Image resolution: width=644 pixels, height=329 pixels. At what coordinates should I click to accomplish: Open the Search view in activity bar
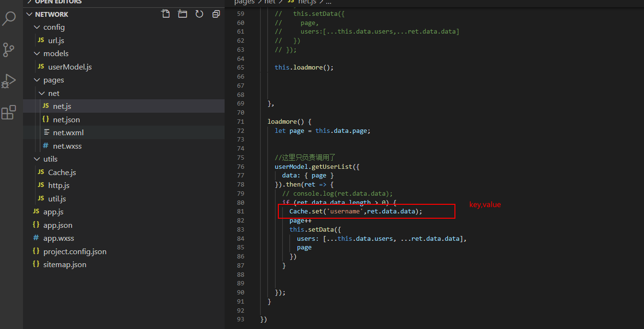click(x=10, y=19)
